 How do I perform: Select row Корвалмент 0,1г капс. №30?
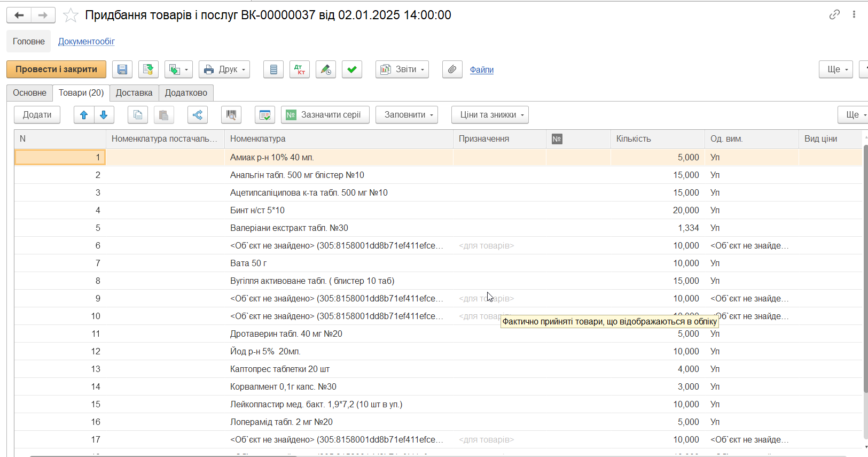[x=438, y=386]
